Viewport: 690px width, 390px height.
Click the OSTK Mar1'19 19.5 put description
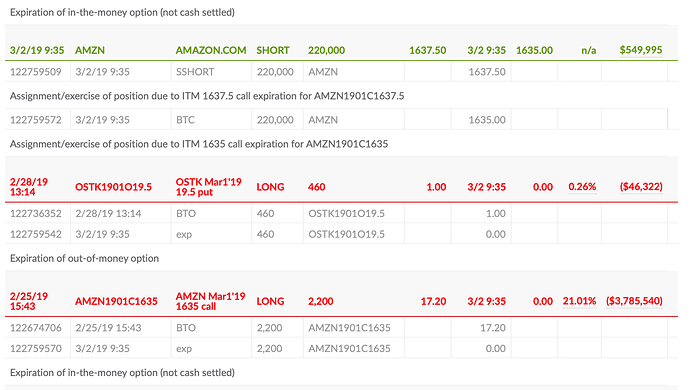tap(209, 187)
